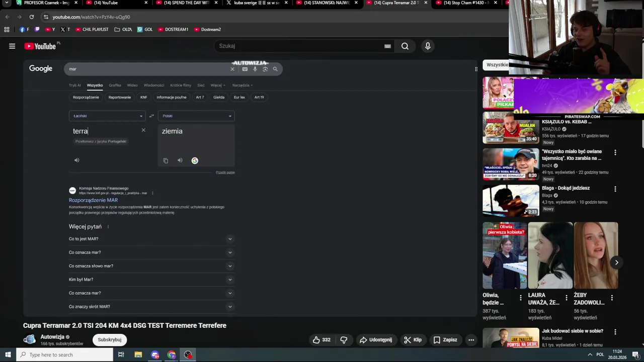Open options for LAURA UWAŻA short
Viewport: 644px width, 362px height.
(567, 298)
